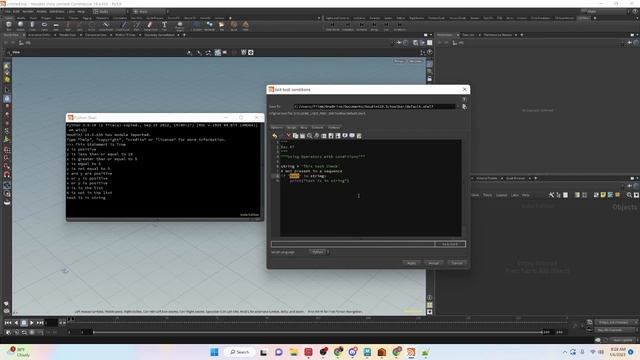Open the Windows menu in Houdini
640x360 pixels.
click(x=57, y=11)
